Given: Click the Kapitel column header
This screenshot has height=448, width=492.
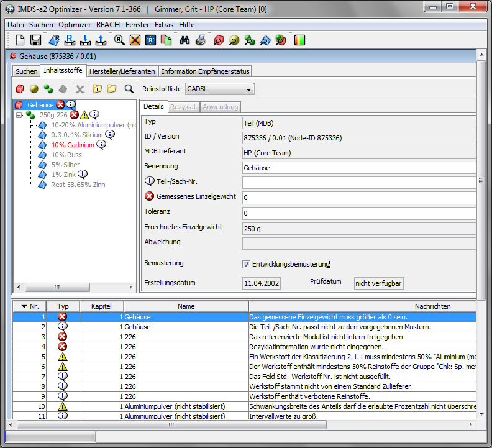Looking at the screenshot, I should (x=101, y=306).
